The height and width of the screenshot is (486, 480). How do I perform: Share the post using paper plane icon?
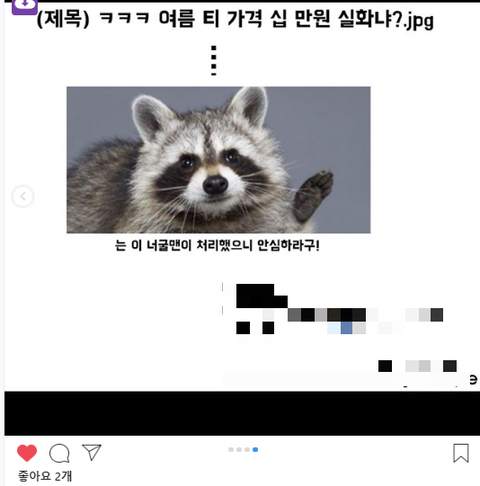[x=92, y=452]
